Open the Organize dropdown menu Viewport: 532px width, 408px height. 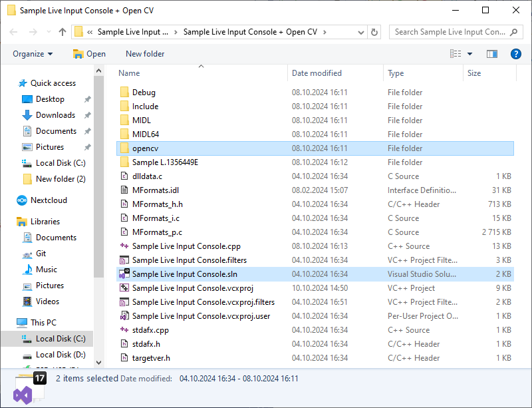point(33,54)
